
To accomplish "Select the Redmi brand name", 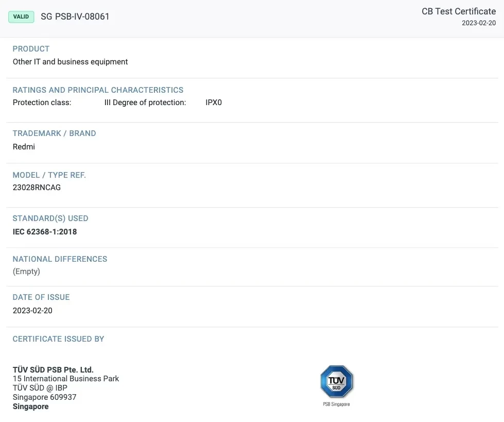I will pyautogui.click(x=24, y=147).
